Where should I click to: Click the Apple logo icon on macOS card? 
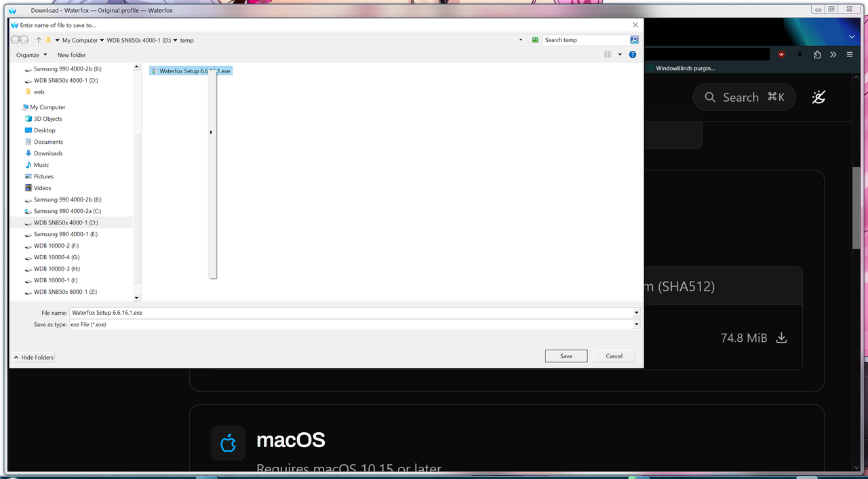point(228,443)
